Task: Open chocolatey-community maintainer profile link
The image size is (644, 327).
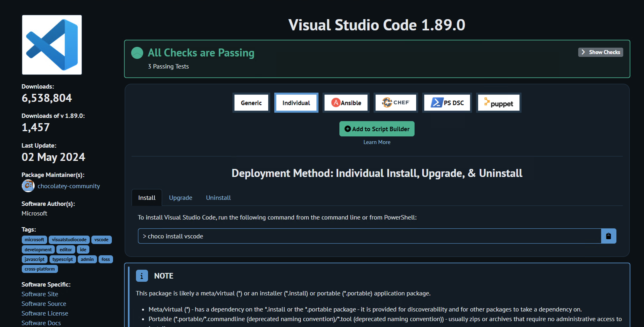Action: 69,186
